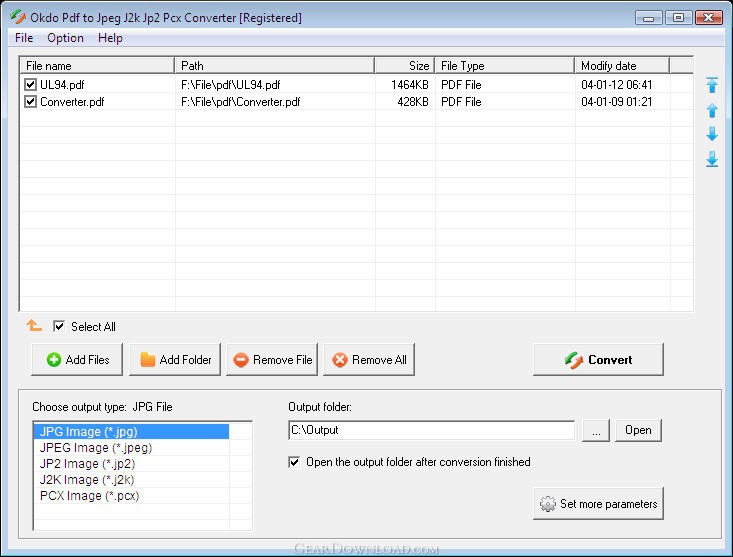Click PDF File type in Converter.pdf row
Viewport: 733px width, 557px height.
point(461,101)
